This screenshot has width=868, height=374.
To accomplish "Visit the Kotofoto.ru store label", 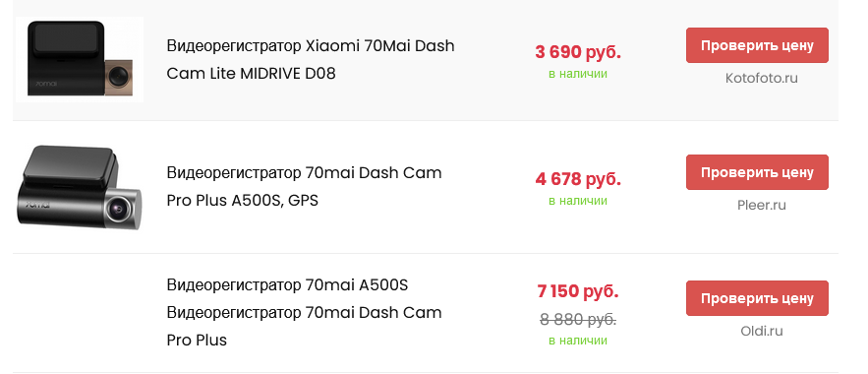I will click(x=761, y=78).
